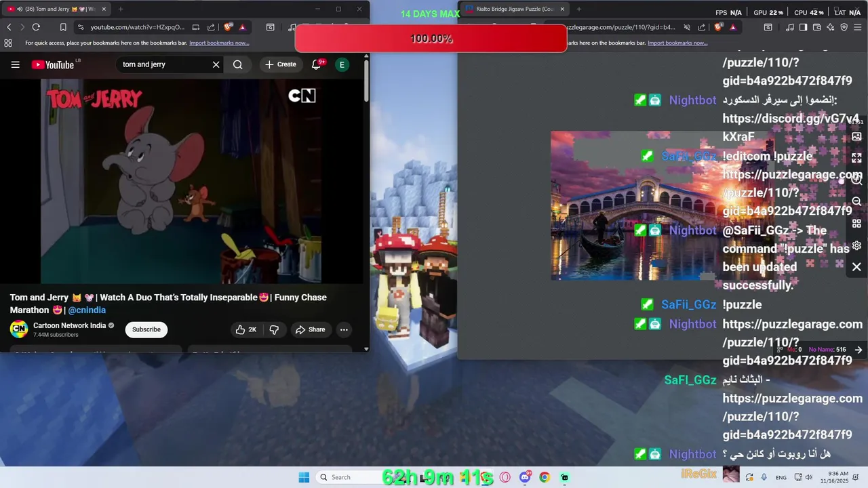Reload the YouTube page
This screenshot has height=488, width=868.
36,27
